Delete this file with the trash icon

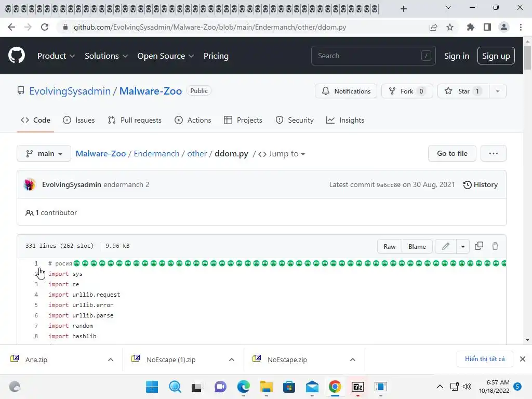click(495, 246)
